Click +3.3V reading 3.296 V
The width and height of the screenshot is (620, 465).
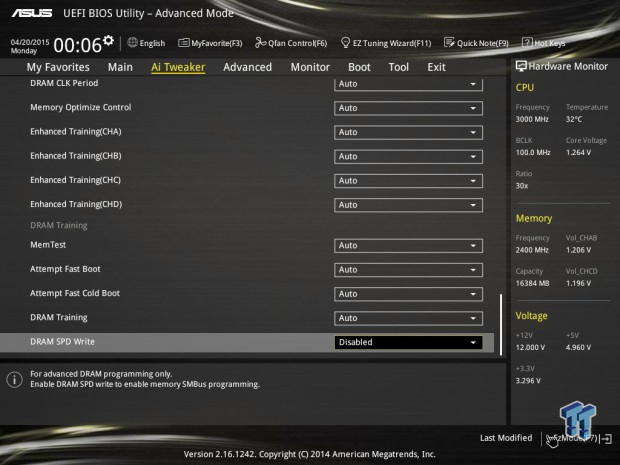(x=528, y=380)
